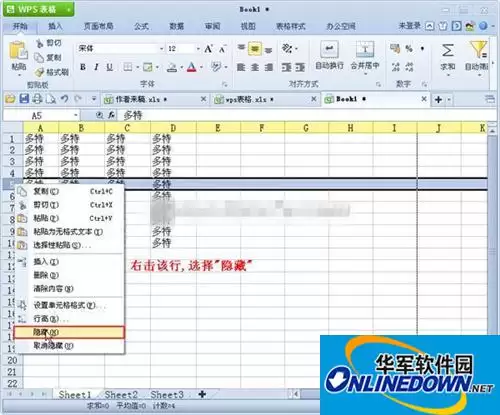Click the increase decimal places icon
500x415 pixels.
point(396,67)
